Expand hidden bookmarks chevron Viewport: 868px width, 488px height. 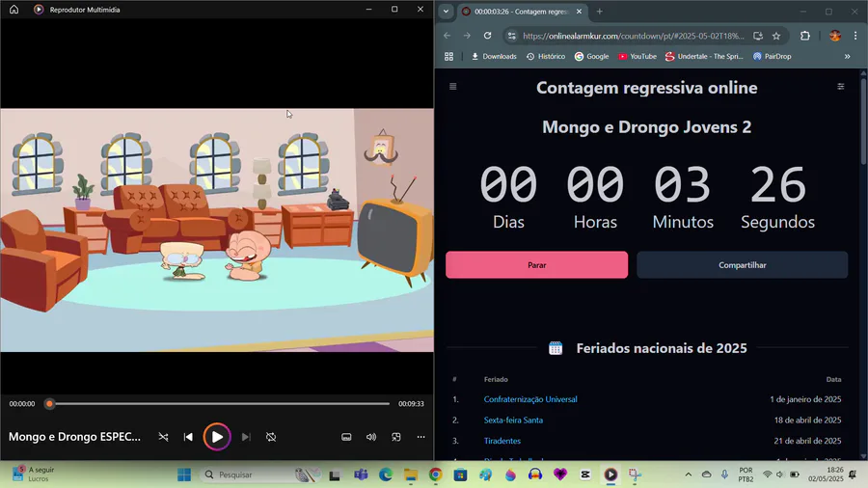847,57
